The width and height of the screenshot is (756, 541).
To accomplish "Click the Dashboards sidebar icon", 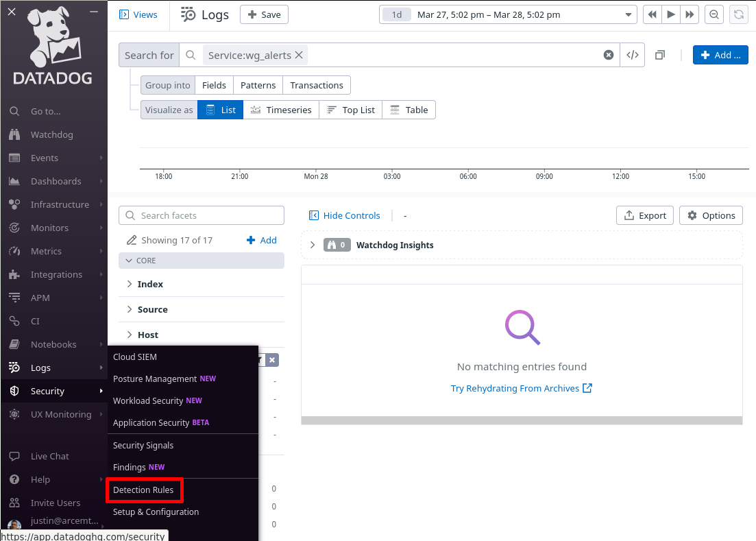I will [x=14, y=181].
